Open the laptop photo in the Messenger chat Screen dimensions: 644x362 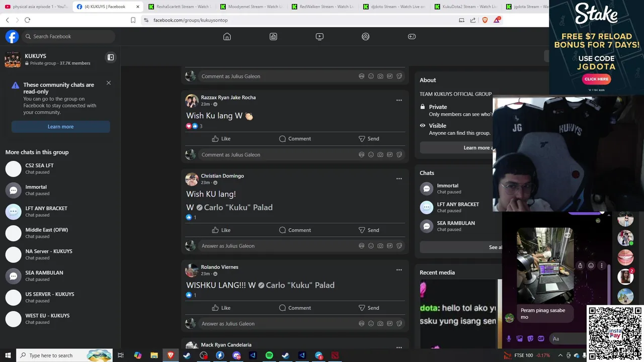[545, 265]
